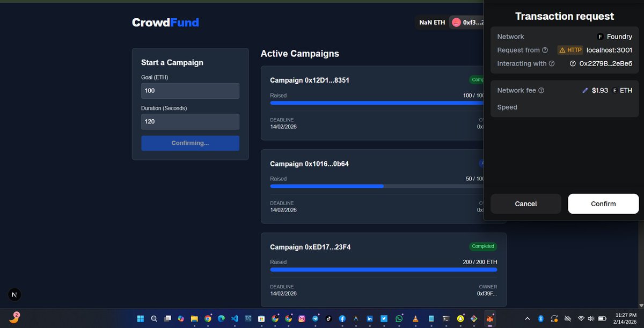Open VLC media player from taskbar
The height and width of the screenshot is (328, 644).
pos(415,318)
